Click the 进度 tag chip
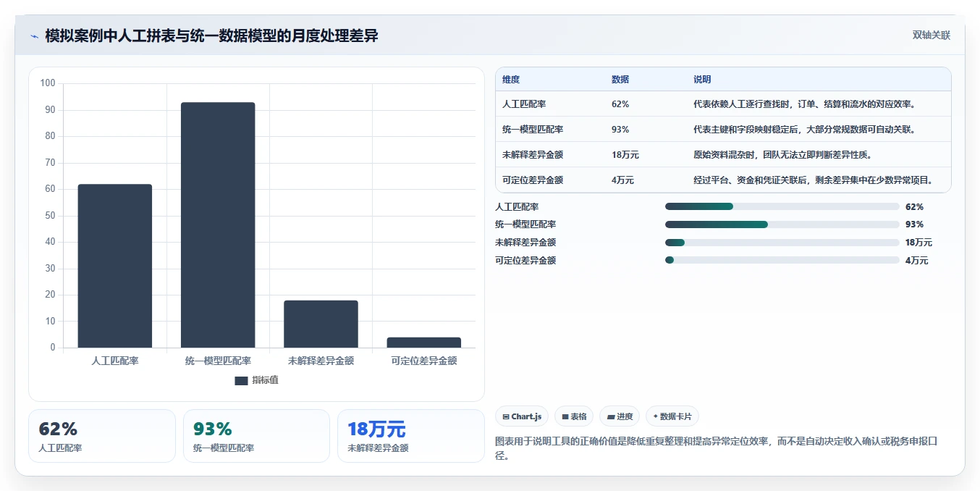This screenshot has height=491, width=980. click(x=620, y=416)
